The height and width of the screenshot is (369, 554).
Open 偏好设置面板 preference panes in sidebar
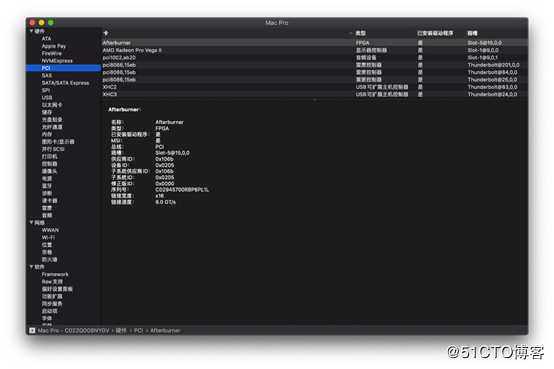pyautogui.click(x=57, y=289)
